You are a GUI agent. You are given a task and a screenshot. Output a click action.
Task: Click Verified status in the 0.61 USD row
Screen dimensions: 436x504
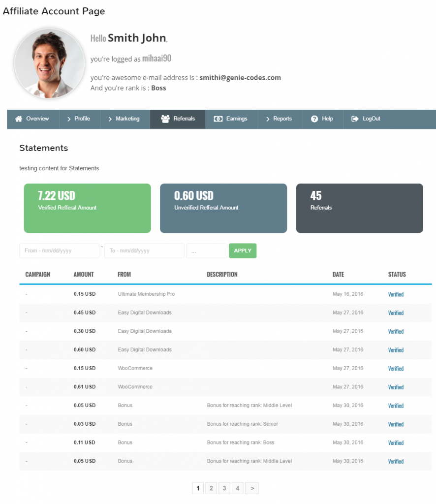396,387
